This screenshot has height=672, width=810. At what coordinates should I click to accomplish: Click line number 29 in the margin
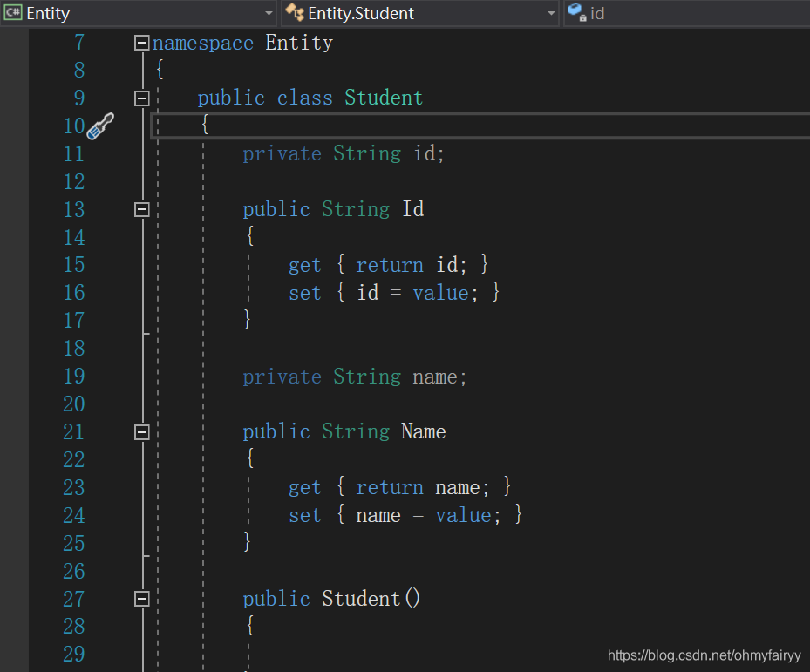point(74,655)
